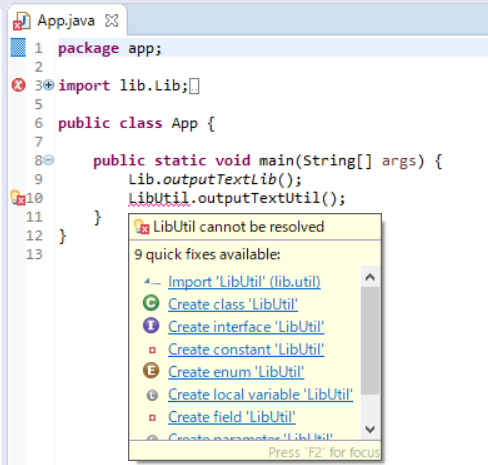Click the purple interface I icon
488x465 pixels.
(151, 326)
